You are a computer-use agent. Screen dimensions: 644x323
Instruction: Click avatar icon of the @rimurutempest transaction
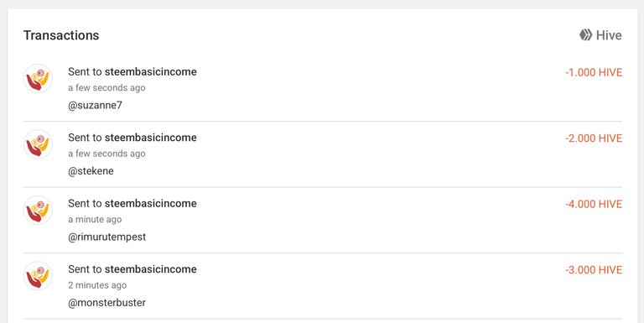pyautogui.click(x=38, y=210)
